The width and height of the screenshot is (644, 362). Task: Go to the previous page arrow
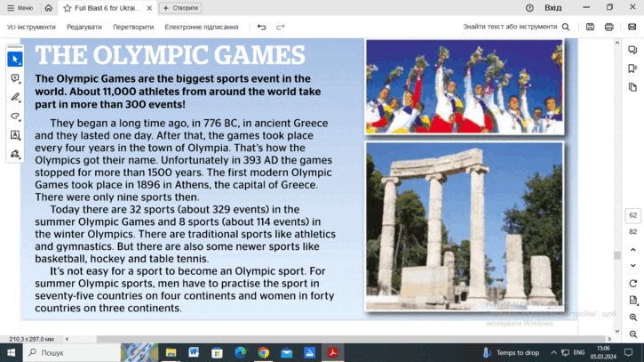(x=633, y=250)
